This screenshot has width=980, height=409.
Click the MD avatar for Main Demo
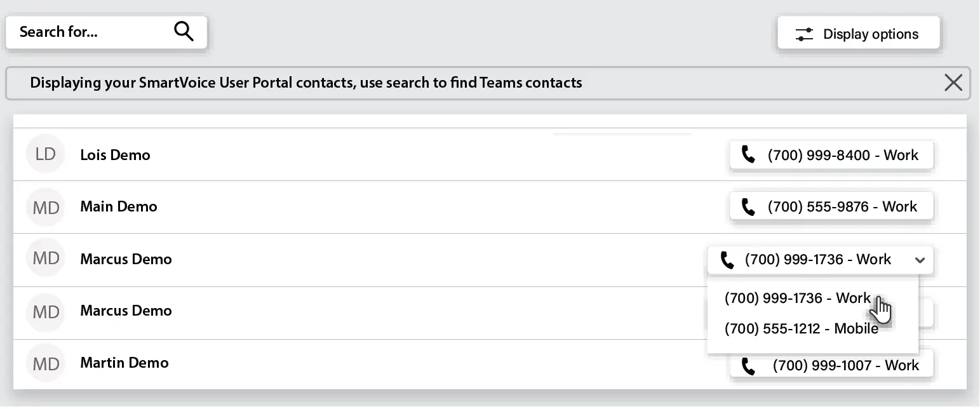pyautogui.click(x=45, y=206)
